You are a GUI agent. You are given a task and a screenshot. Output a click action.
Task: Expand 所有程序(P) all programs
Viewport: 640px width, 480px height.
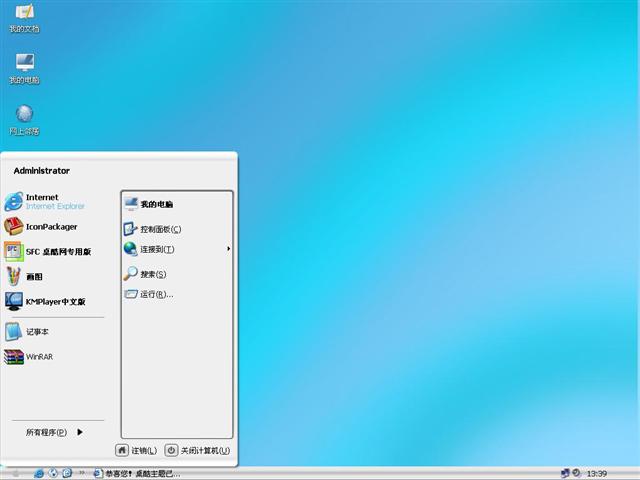[x=54, y=432]
